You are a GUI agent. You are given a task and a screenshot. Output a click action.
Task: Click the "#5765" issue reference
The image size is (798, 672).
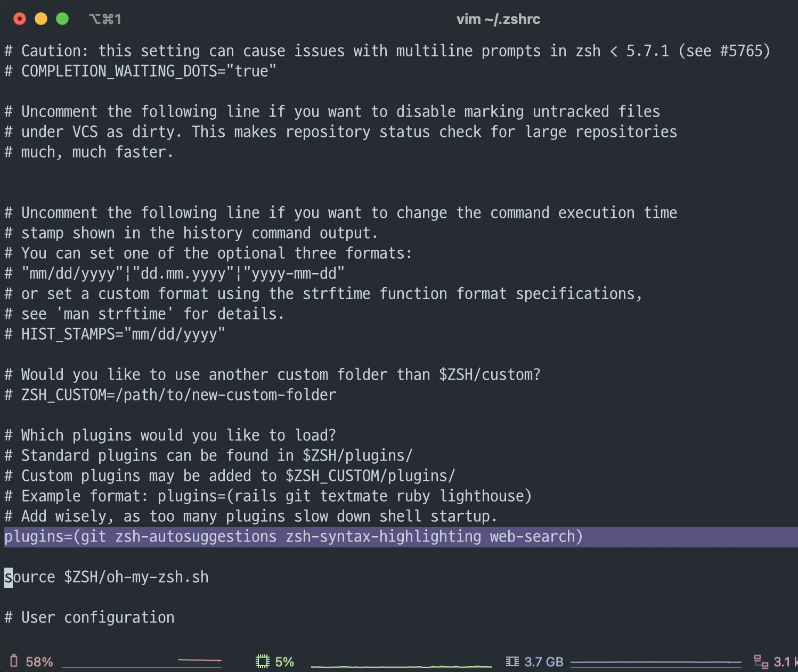point(742,51)
